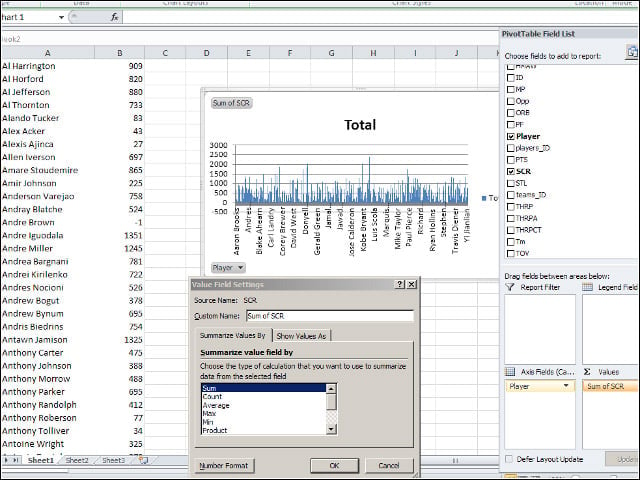Viewport: 640px width, 480px height.
Task: Click the Total chart title
Action: (x=360, y=125)
